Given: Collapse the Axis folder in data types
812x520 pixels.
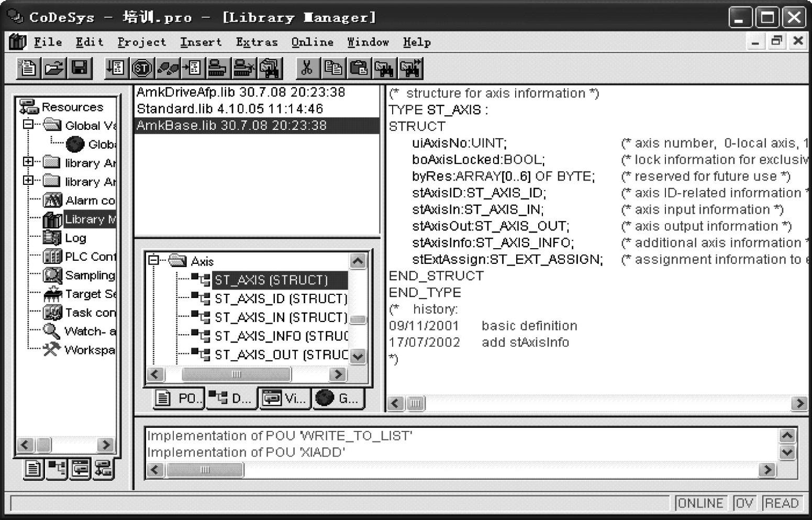Looking at the screenshot, I should 153,260.
